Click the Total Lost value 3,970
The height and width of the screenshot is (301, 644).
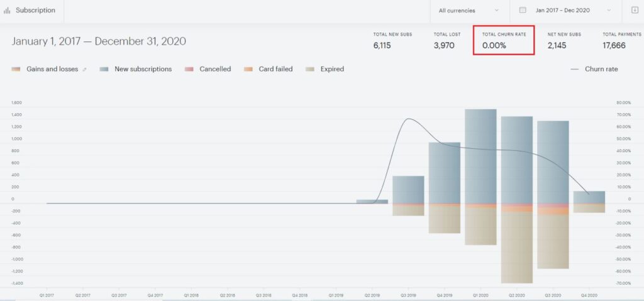(x=444, y=46)
